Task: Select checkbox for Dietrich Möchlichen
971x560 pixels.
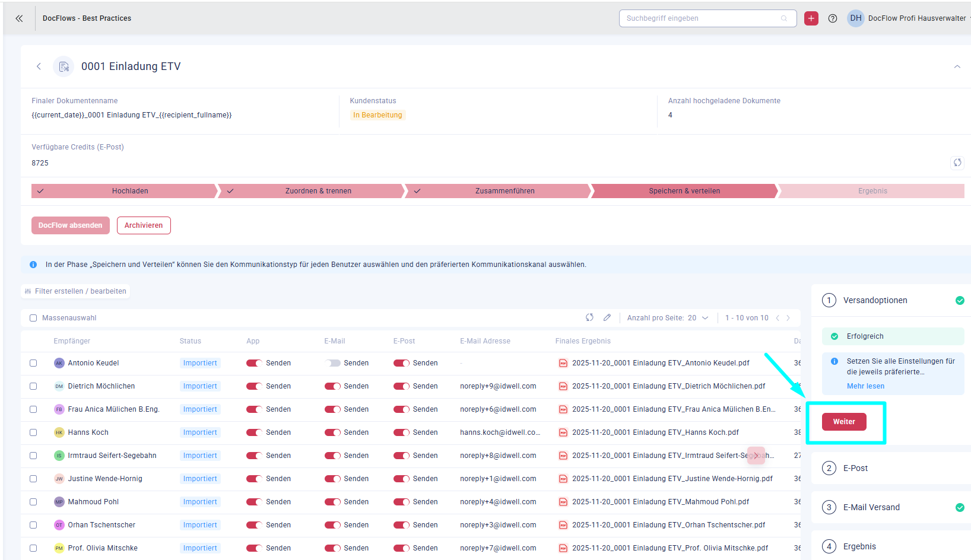Action: [33, 386]
